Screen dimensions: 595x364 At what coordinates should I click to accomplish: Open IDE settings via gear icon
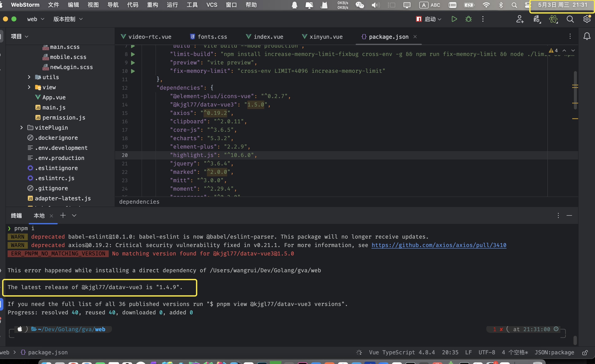point(587,19)
